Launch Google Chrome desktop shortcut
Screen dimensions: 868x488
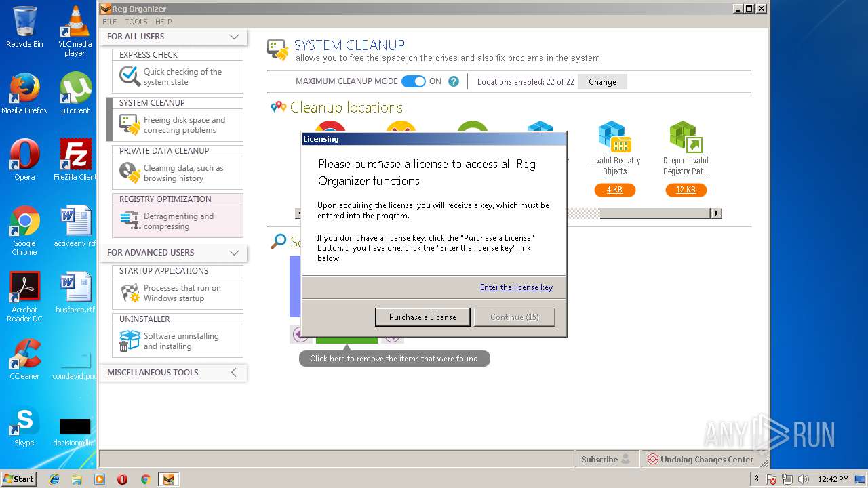point(24,231)
